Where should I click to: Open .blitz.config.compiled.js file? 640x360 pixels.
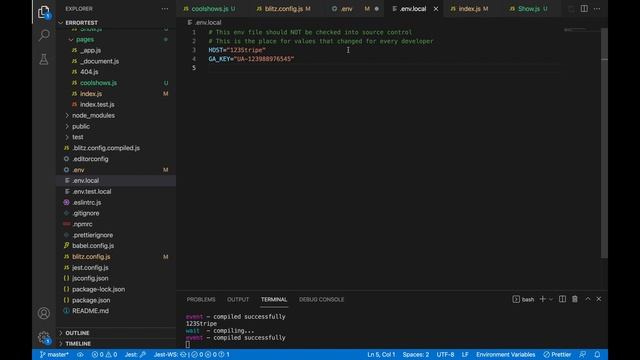click(106, 148)
